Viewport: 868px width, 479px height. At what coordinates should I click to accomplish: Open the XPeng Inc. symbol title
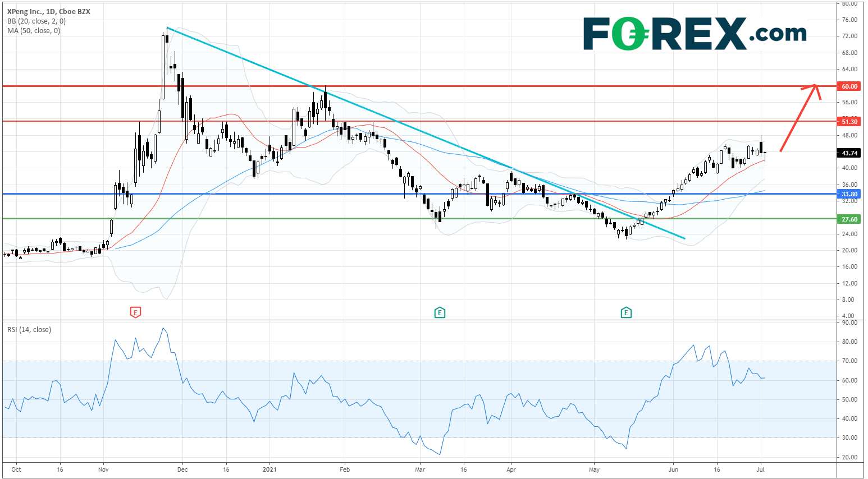click(x=48, y=12)
